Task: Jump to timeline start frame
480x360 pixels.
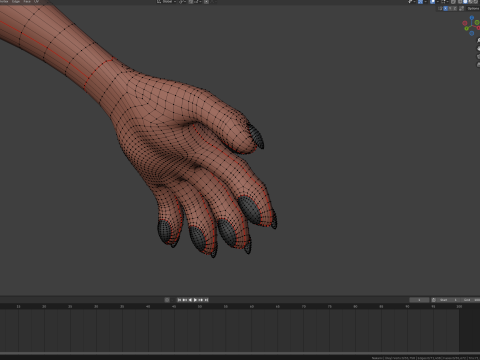Action: (179, 300)
